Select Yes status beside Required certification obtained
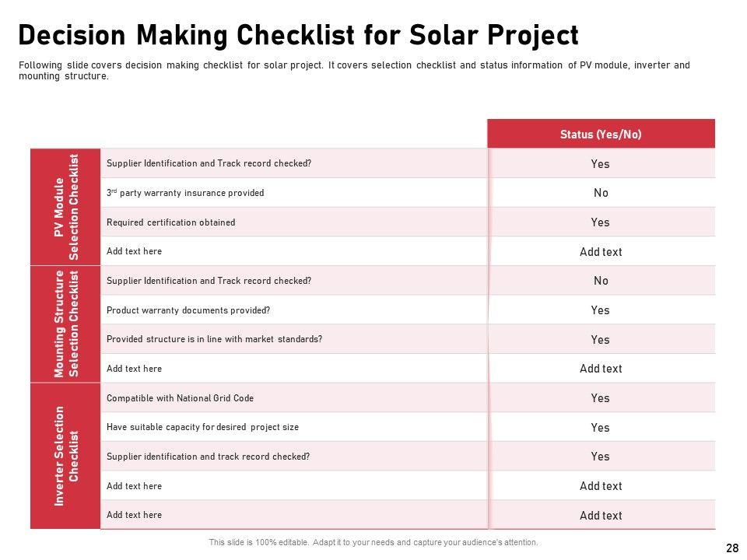The height and width of the screenshot is (560, 747). point(600,222)
